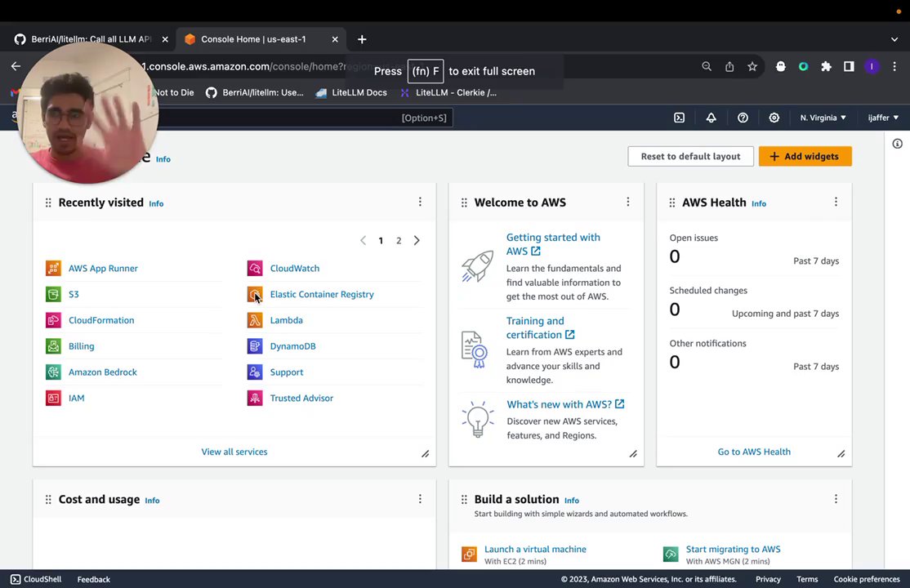Viewport: 910px width, 588px height.
Task: Toggle the Chrome side panel icon
Action: (849, 67)
